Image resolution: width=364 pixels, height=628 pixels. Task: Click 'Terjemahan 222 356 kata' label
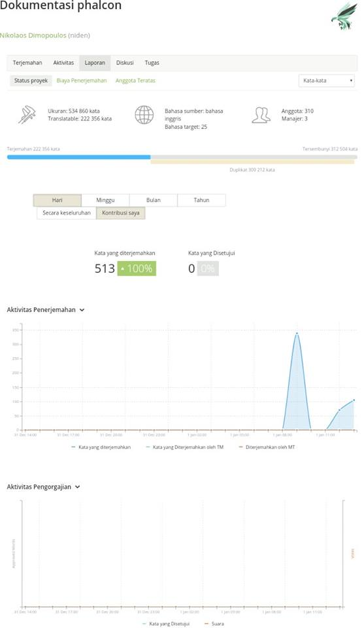(x=33, y=149)
